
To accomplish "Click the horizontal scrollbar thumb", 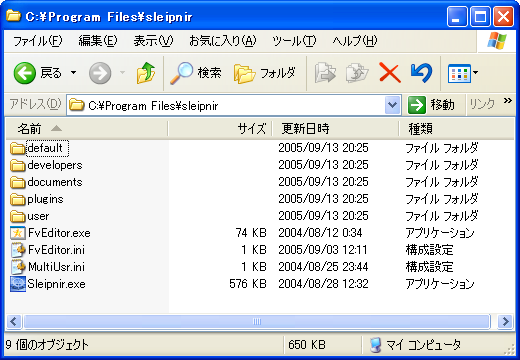I will pos(257,322).
